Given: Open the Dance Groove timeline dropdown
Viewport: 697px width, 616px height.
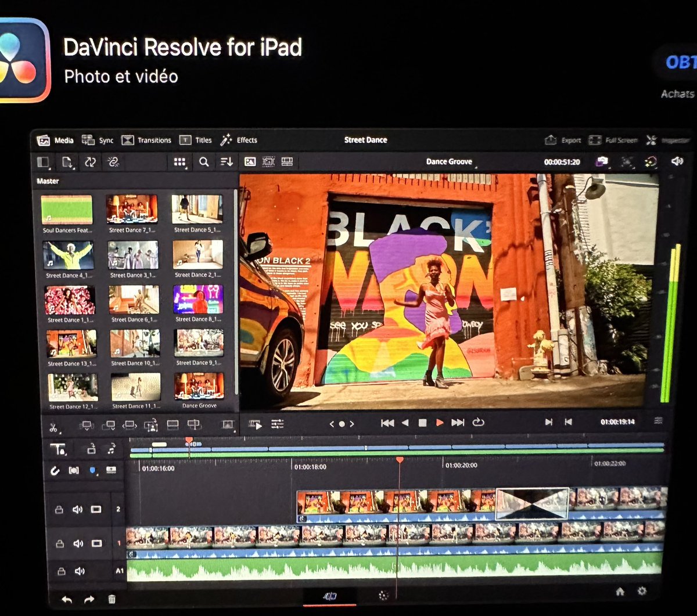Looking at the screenshot, I should [x=450, y=162].
